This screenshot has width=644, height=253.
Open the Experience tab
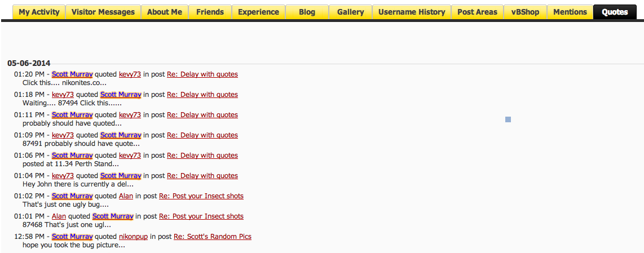click(258, 12)
